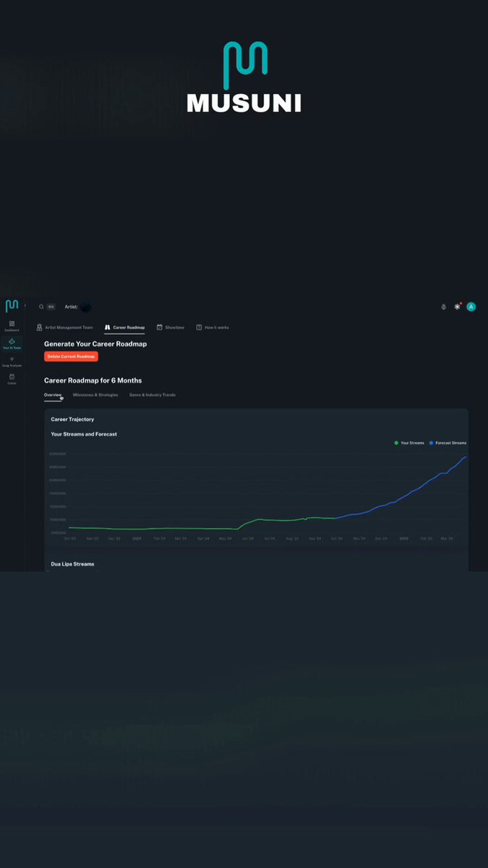488x868 pixels.
Task: Open notifications icon with the red dot
Action: (457, 307)
